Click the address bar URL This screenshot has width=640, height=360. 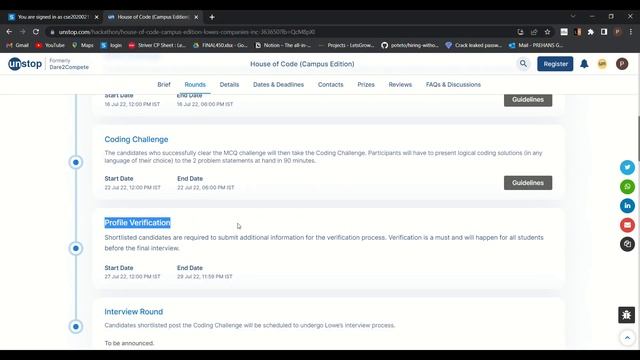point(187,32)
